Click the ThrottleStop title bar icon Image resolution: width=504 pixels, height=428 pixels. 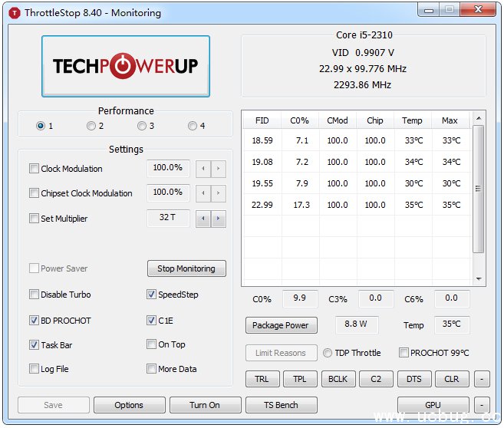(x=14, y=12)
